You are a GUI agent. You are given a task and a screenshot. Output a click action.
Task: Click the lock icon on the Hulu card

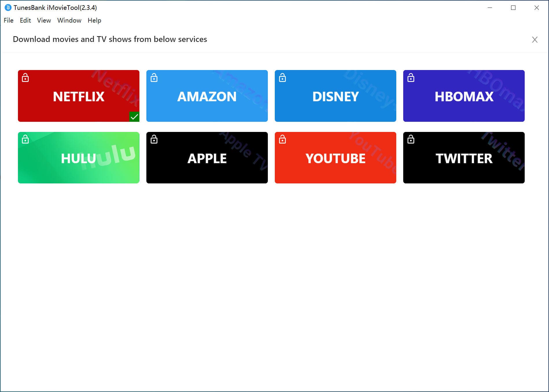(x=25, y=139)
